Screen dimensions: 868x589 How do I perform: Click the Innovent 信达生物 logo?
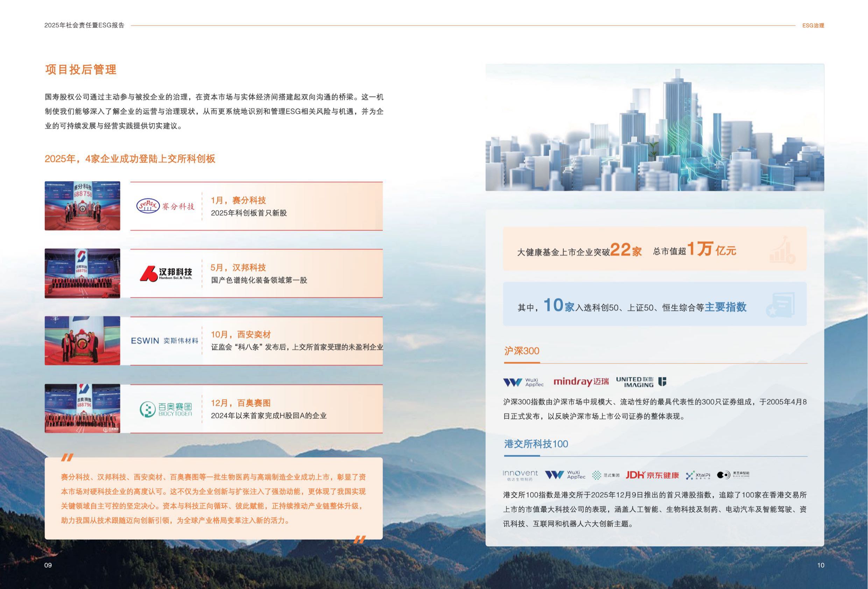click(520, 475)
